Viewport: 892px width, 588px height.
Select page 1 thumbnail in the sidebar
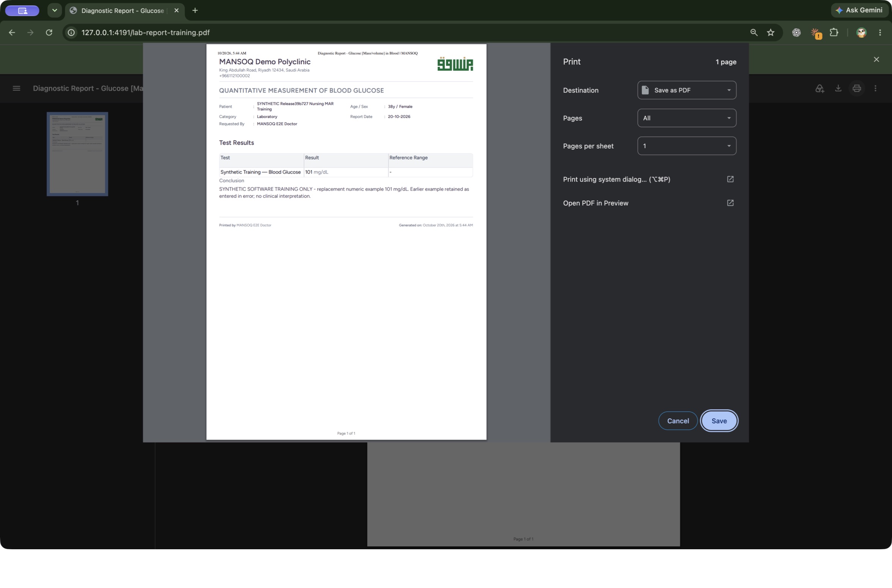(x=77, y=154)
